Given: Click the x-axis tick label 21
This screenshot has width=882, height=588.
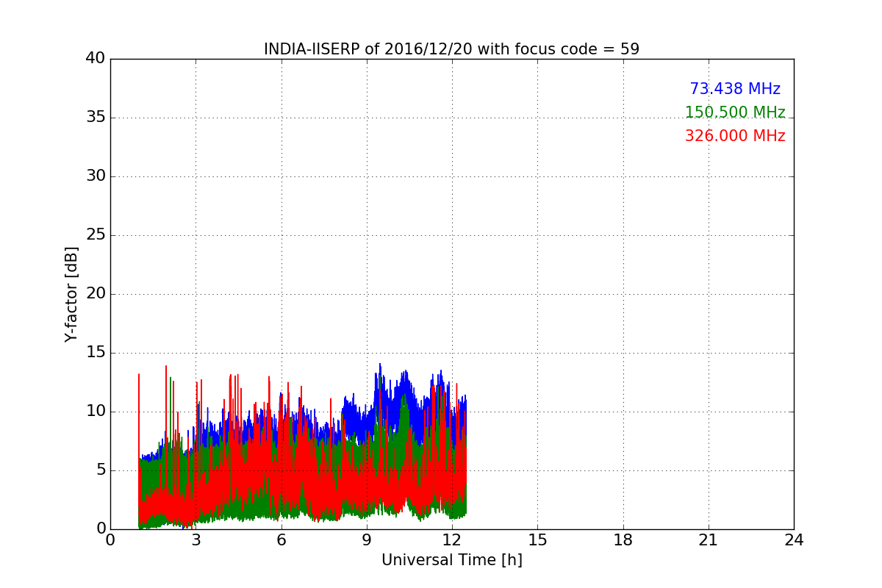Looking at the screenshot, I should coord(709,540).
